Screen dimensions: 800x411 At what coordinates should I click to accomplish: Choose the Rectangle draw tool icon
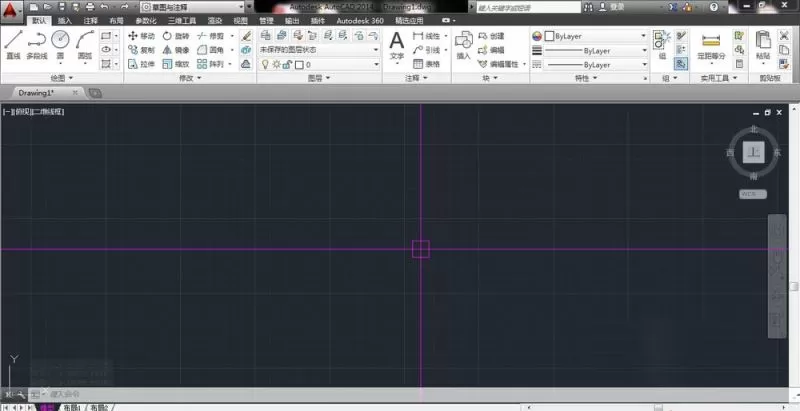(106, 36)
